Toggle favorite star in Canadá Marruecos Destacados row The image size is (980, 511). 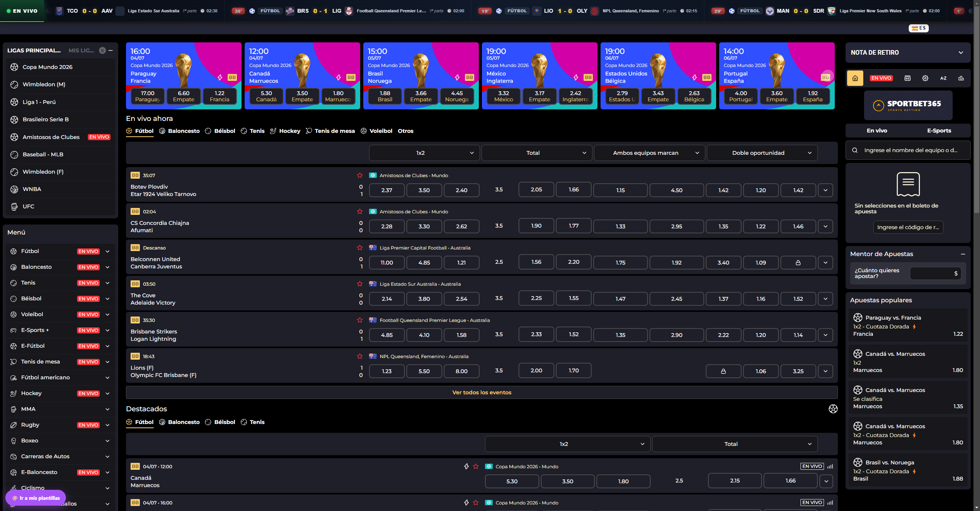(476, 466)
